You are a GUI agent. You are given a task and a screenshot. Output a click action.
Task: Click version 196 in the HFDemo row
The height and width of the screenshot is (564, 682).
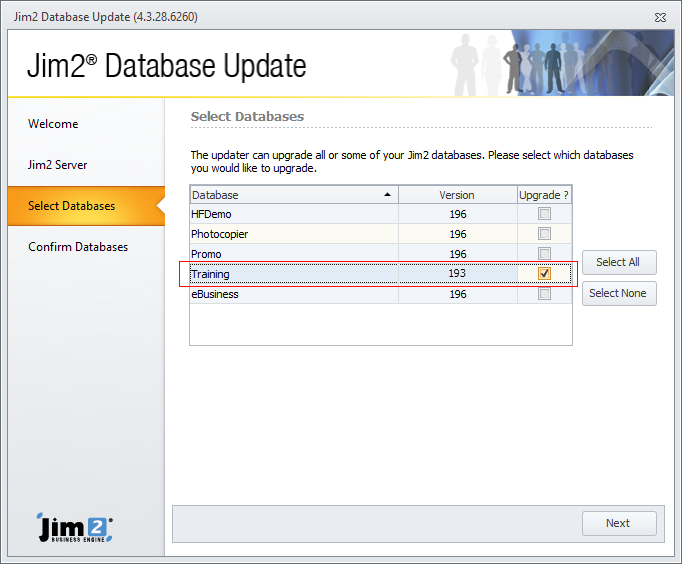(x=458, y=214)
